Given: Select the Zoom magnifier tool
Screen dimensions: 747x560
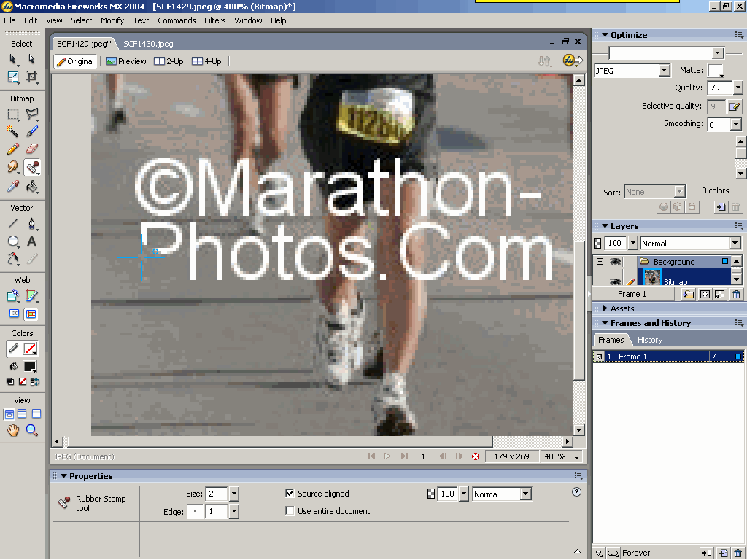Looking at the screenshot, I should pyautogui.click(x=31, y=430).
